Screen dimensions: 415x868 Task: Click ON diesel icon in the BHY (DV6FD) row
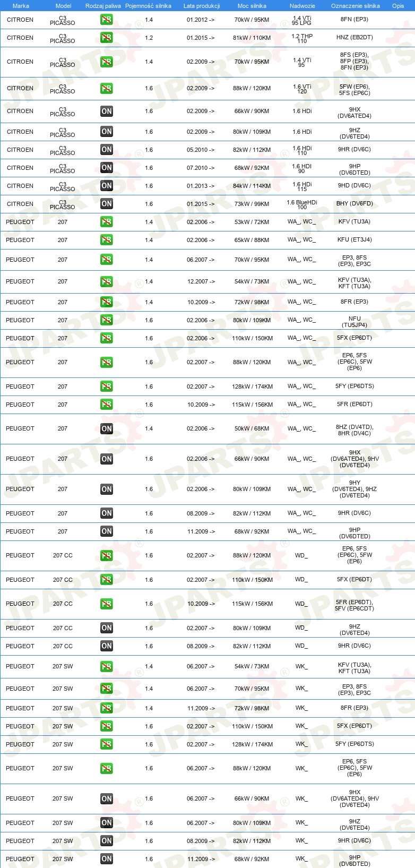pos(107,204)
